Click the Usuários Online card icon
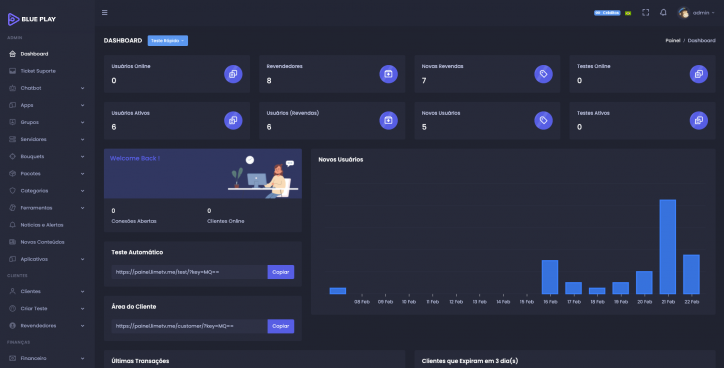This screenshot has width=724, height=368. tap(233, 74)
